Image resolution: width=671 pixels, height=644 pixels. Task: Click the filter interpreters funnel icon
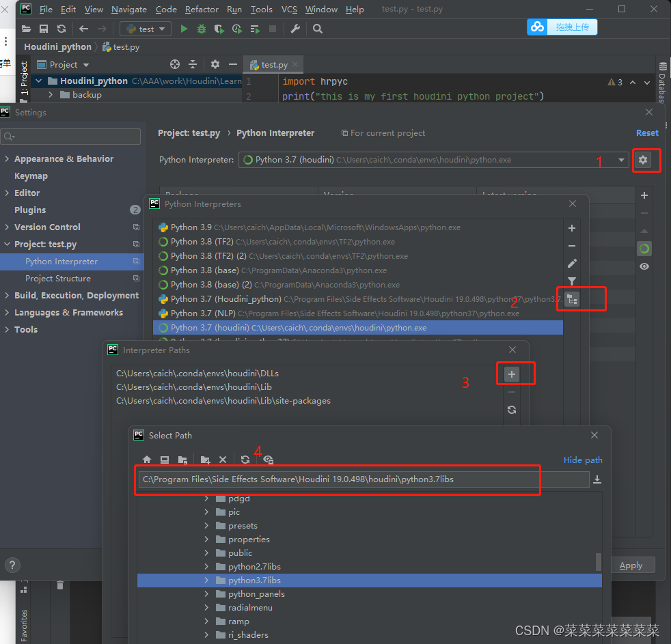572,281
